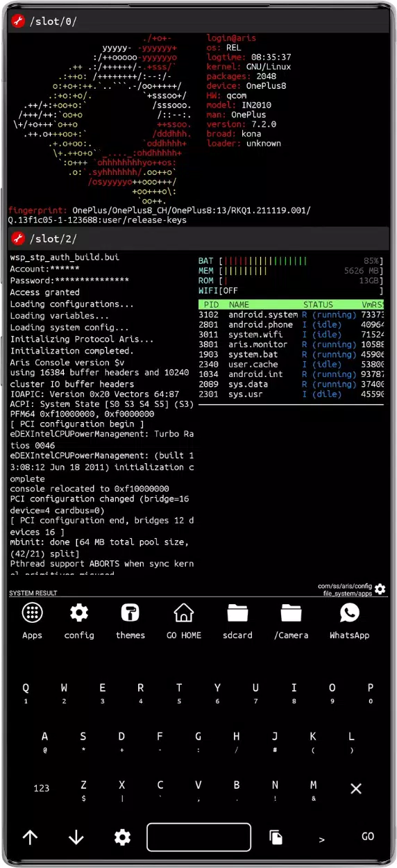The height and width of the screenshot is (868, 397).
Task: Select the aris.monitor process row
Action: click(291, 344)
